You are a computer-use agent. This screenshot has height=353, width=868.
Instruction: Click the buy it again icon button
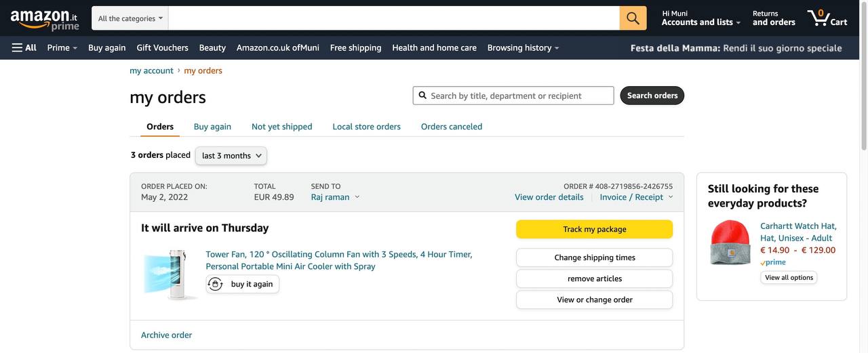[x=243, y=284]
